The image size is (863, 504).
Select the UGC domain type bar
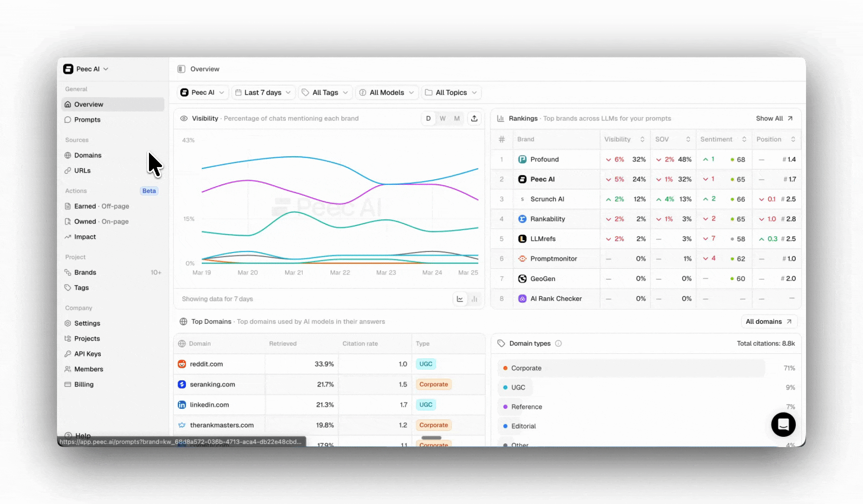tap(515, 387)
